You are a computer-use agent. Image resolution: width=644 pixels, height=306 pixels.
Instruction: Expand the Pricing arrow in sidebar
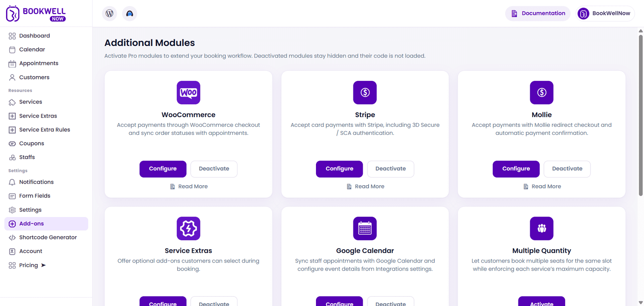[x=43, y=265]
